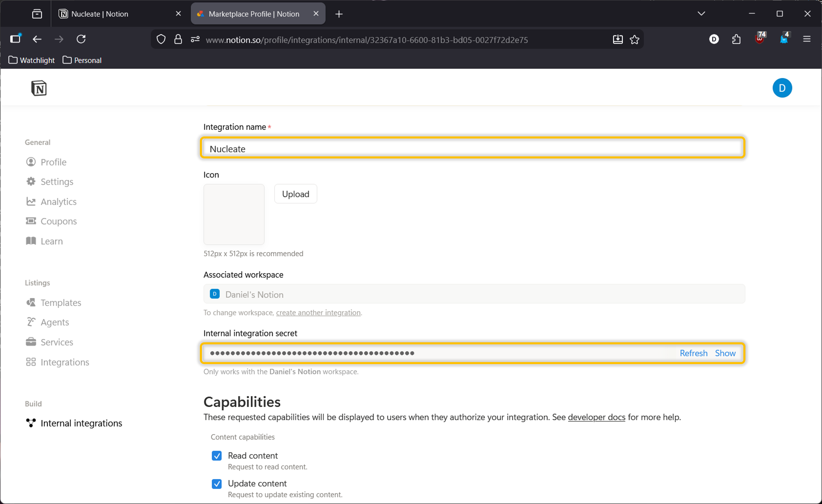The image size is (822, 504).
Task: Switch to the Nucleate Notion tab
Action: (100, 14)
